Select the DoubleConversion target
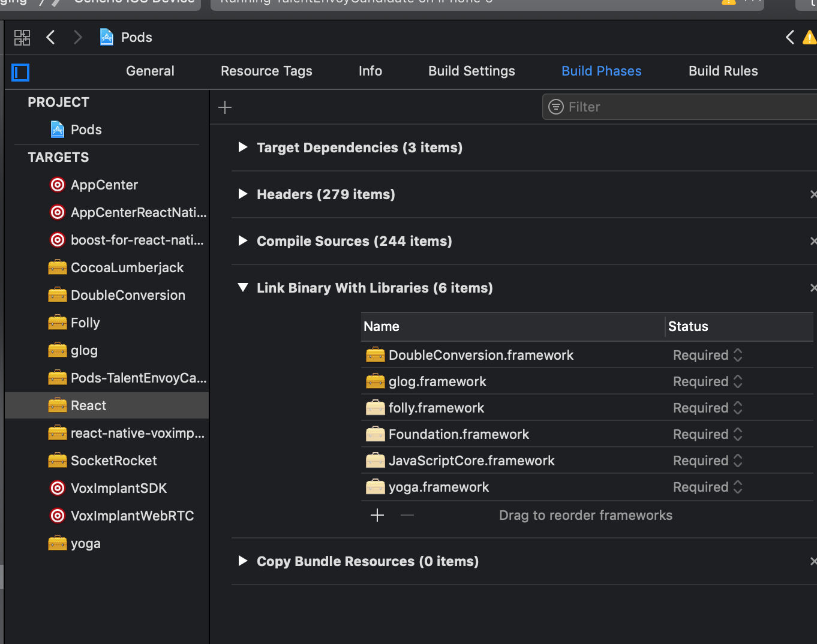The width and height of the screenshot is (817, 644). pos(107,295)
